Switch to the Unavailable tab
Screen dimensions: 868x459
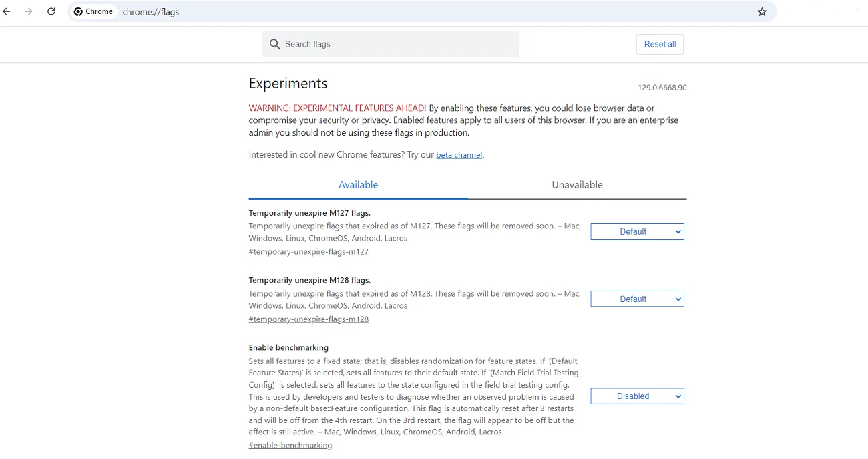[x=577, y=185]
